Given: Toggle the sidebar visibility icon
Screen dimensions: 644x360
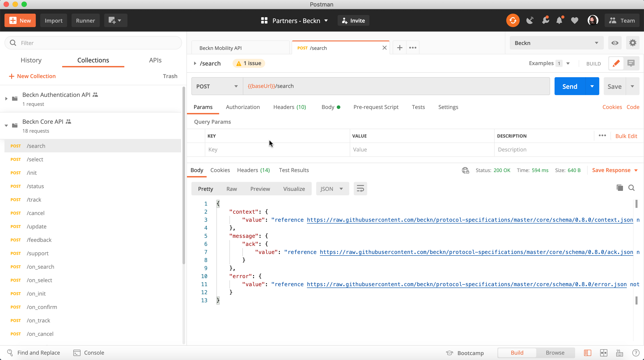Looking at the screenshot, I should [x=587, y=353].
